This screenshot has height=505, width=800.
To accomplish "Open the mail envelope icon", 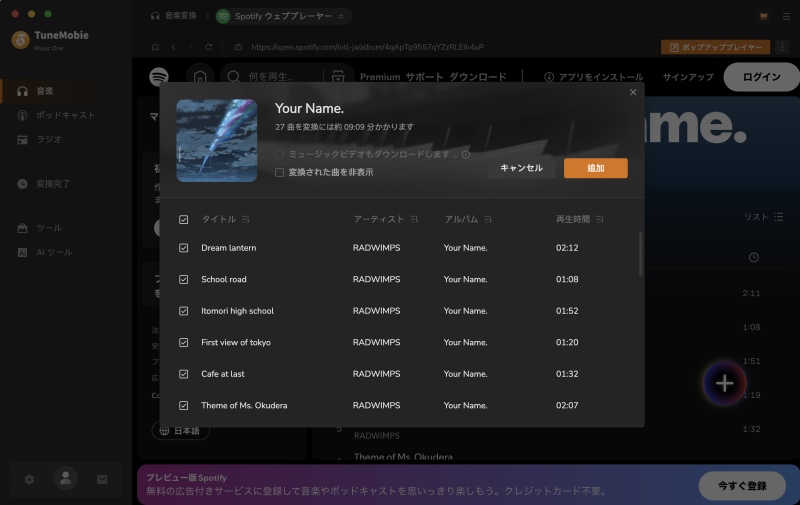I will click(102, 479).
